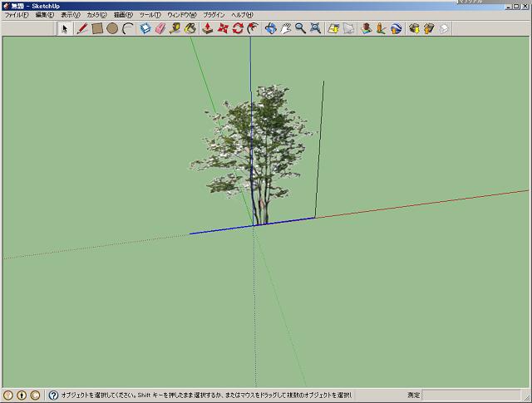Click the Zoom Extents tool
The height and width of the screenshot is (403, 532).
(x=315, y=28)
